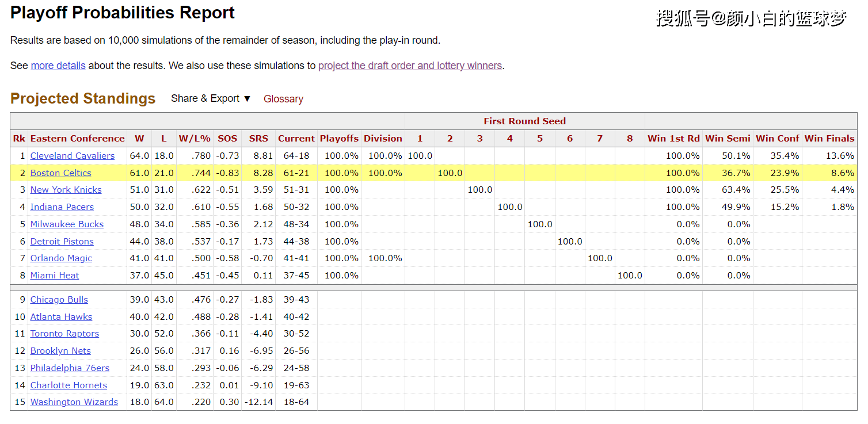The width and height of the screenshot is (868, 424).
Task: Open the Miami Heat link
Action: 55,275
